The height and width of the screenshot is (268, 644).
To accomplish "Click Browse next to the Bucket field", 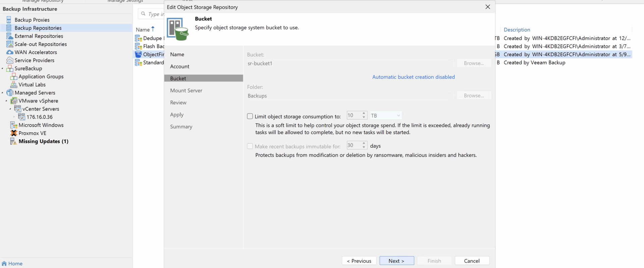I will 474,63.
